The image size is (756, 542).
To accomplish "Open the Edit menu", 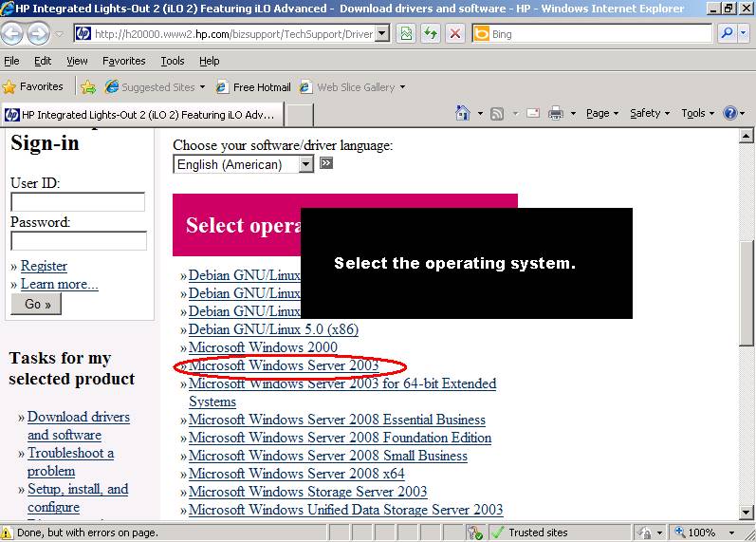I will click(x=43, y=61).
